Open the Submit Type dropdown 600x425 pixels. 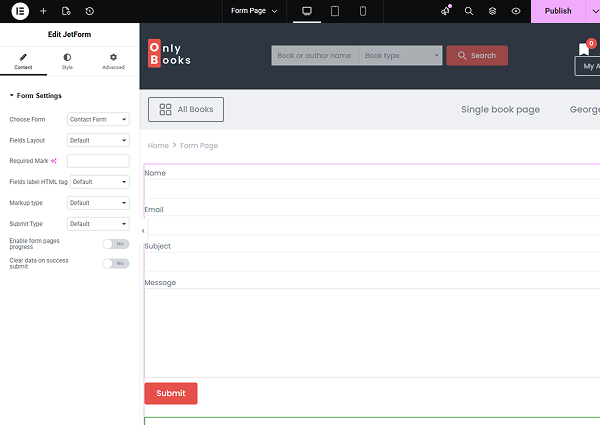pos(98,224)
